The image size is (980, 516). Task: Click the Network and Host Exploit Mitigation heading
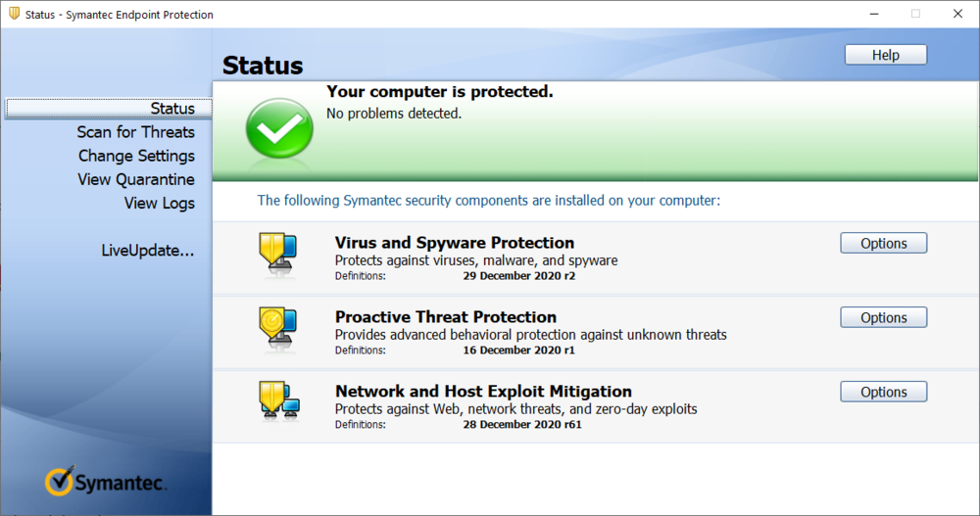[483, 392]
